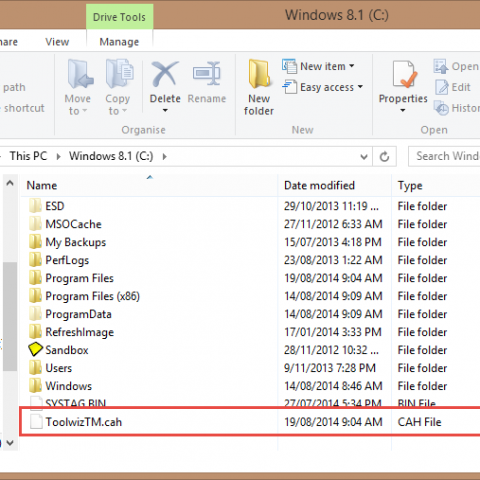The image size is (480, 480).
Task: Expand arrow after Windows 8.1 (C:) breadcrumb
Action: (164, 156)
